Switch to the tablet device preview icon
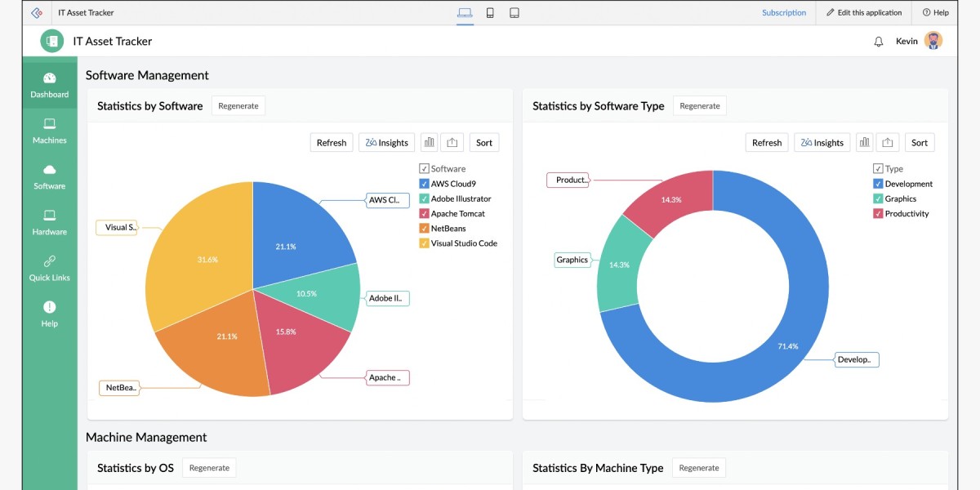 (514, 13)
